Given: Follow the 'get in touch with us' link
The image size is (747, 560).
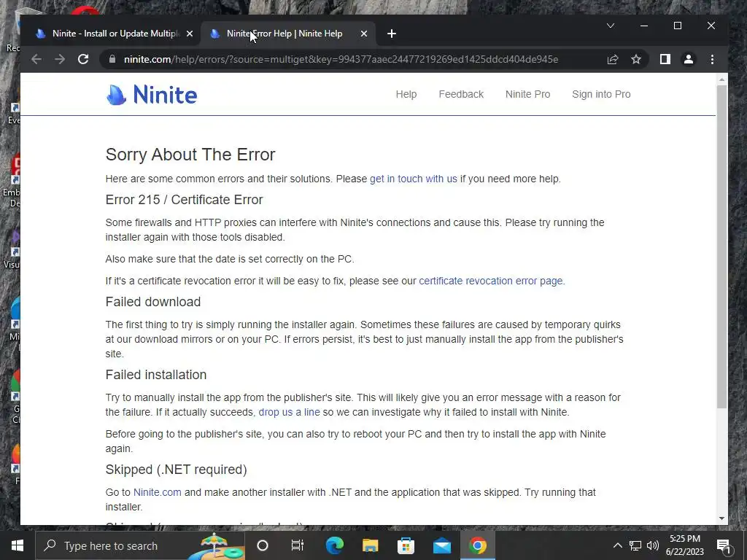Looking at the screenshot, I should (414, 179).
